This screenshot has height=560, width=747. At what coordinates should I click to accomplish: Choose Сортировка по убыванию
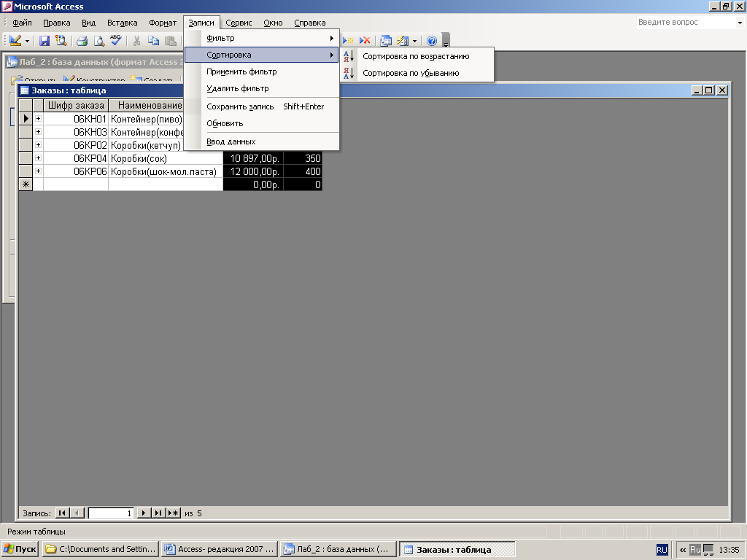[411, 73]
